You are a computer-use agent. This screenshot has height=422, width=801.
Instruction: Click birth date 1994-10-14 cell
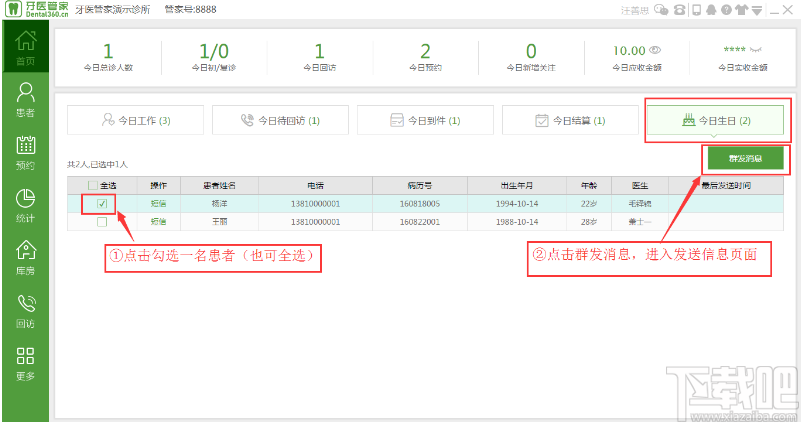pyautogui.click(x=517, y=204)
